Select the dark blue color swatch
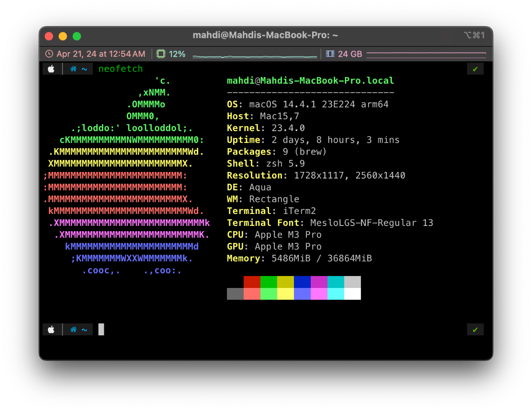Viewport: 532px width, 412px height. pos(302,282)
